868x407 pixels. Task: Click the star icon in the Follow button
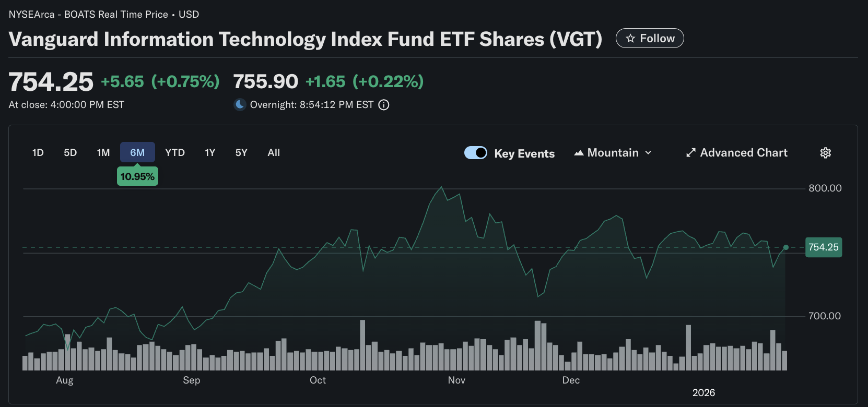pos(630,38)
